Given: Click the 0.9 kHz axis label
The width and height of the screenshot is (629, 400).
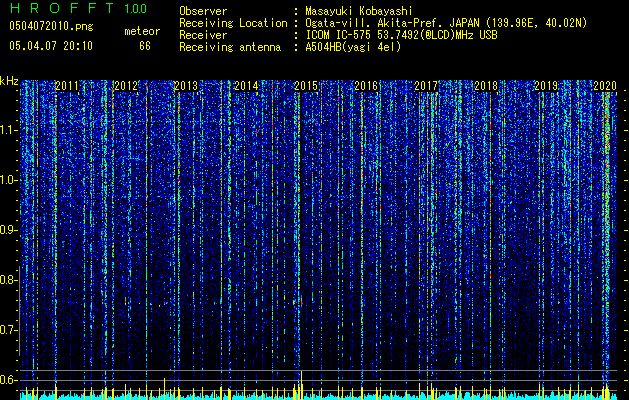Looking at the screenshot, I should (8, 230).
